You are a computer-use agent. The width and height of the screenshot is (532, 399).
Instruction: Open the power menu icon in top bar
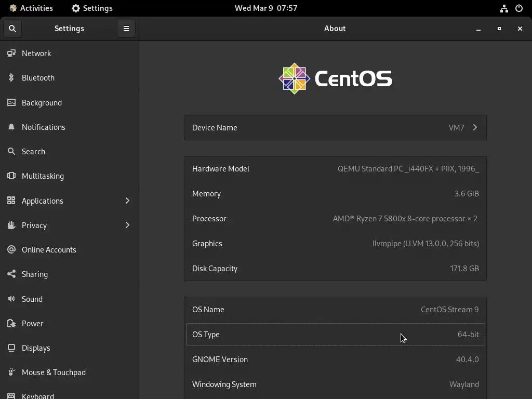[x=519, y=8]
